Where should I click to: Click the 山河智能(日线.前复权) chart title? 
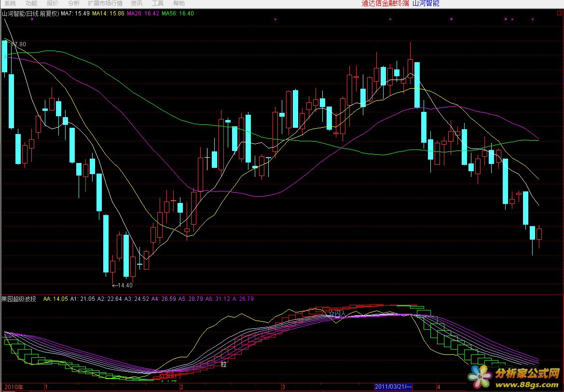30,14
